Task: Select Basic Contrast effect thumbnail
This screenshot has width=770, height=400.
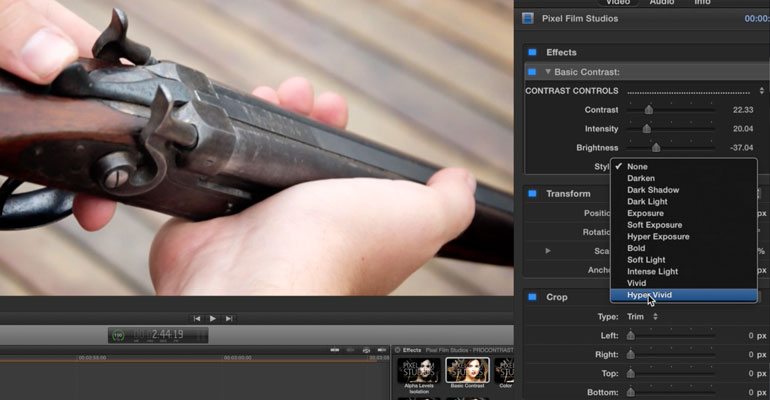Action: [x=468, y=370]
